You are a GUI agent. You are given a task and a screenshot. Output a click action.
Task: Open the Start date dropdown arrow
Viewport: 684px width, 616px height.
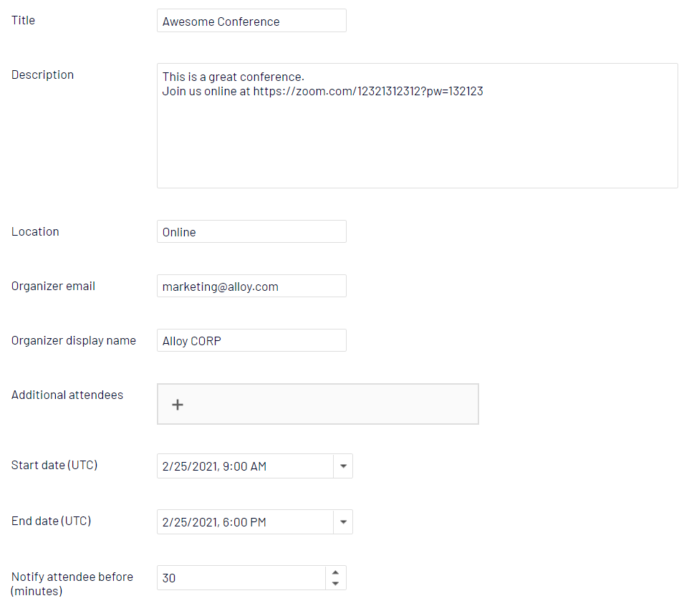coord(343,466)
